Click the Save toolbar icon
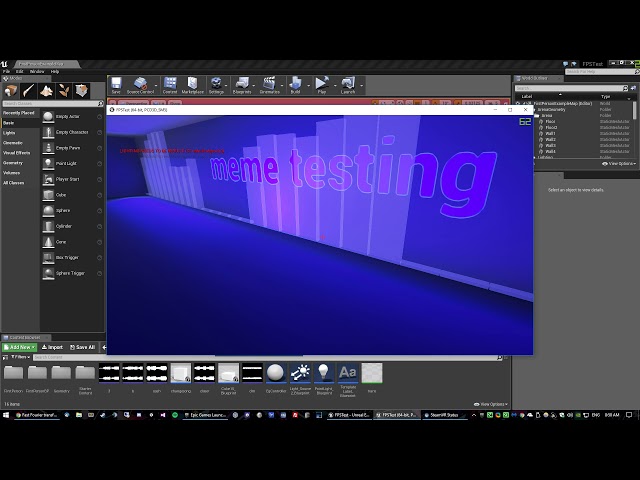The width and height of the screenshot is (640, 480). [116, 85]
